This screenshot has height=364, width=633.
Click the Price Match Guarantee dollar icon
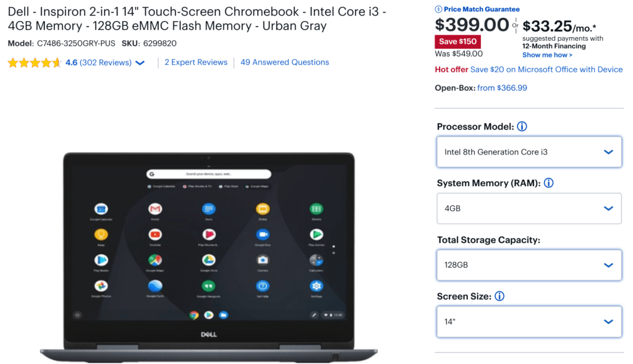(438, 9)
